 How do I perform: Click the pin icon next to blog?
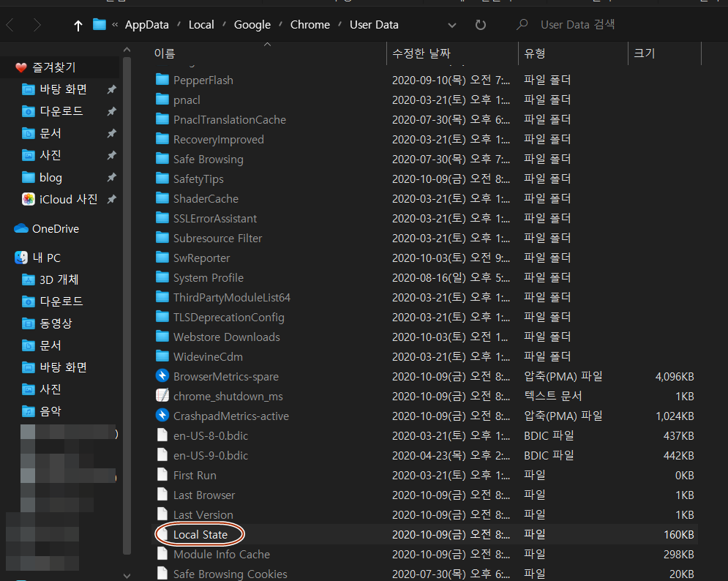point(111,177)
